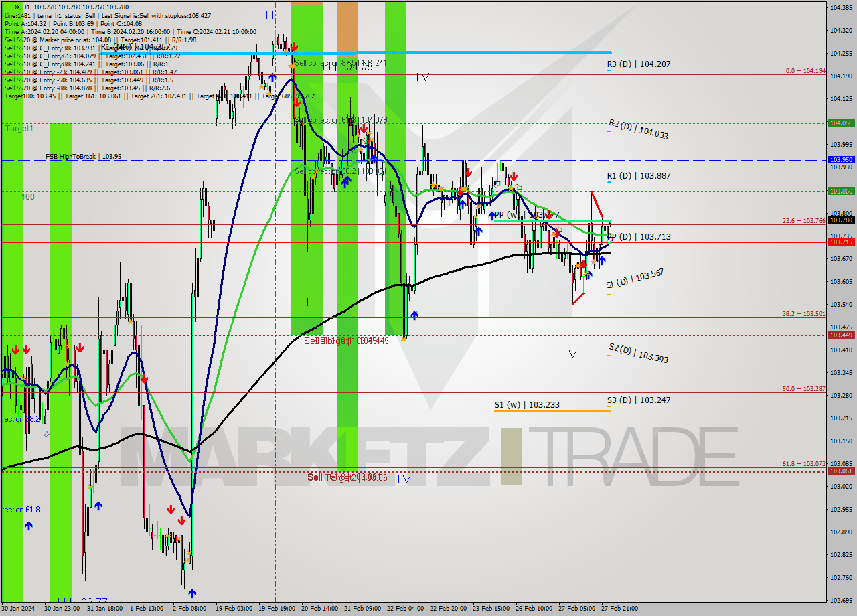This screenshot has width=857, height=616.
Task: Click the 23 Feb 15:00 time label
Action: pos(491,609)
